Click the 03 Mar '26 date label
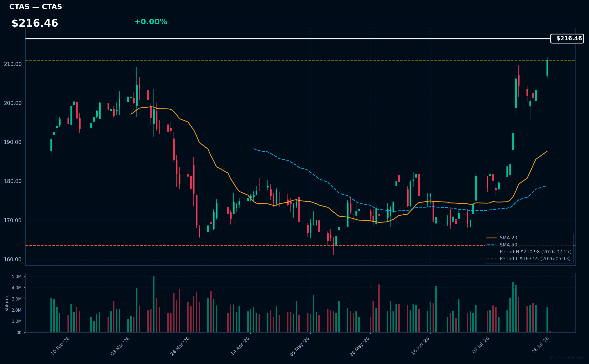The height and width of the screenshot is (364, 589). (x=120, y=346)
